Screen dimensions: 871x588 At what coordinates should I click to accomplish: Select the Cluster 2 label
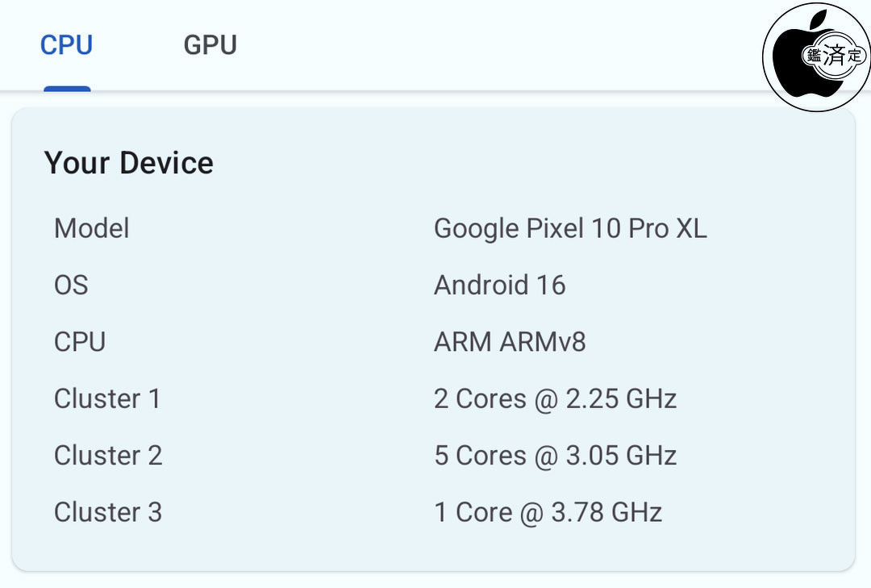(108, 455)
